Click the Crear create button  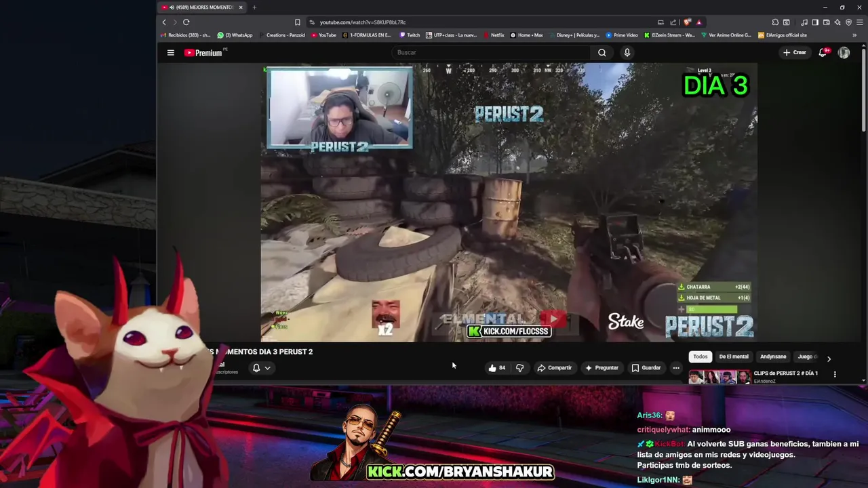pos(794,52)
